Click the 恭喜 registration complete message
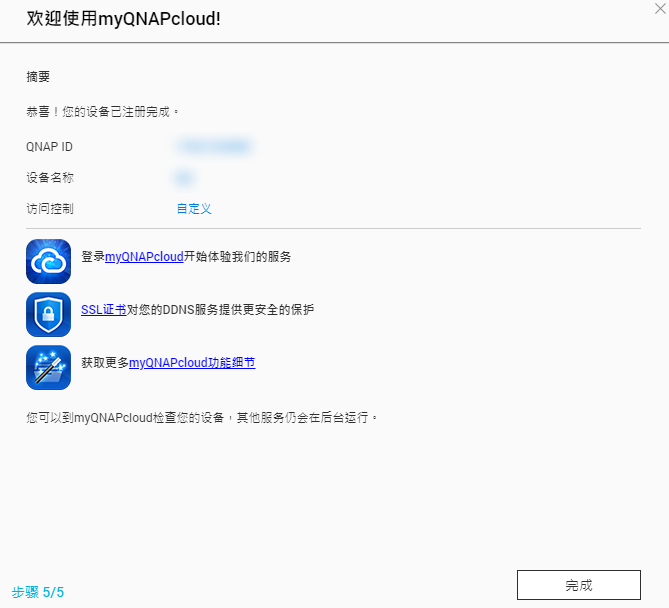 point(103,112)
